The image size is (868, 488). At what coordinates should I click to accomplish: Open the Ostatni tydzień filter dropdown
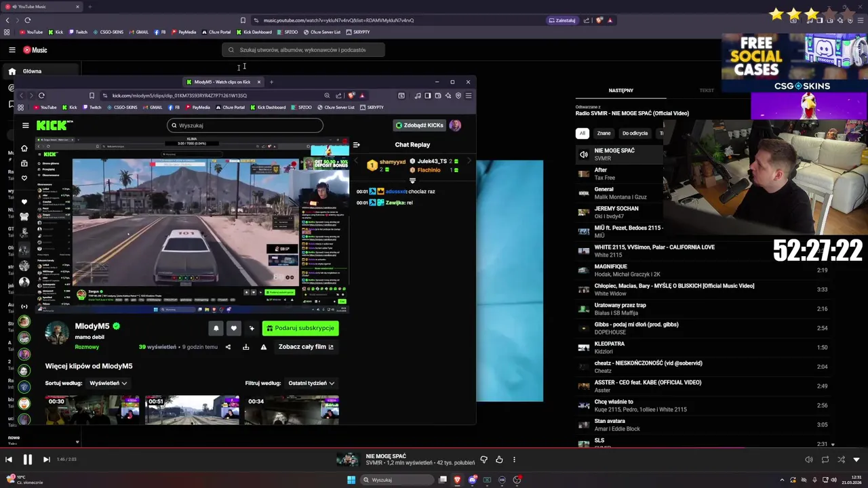[311, 383]
